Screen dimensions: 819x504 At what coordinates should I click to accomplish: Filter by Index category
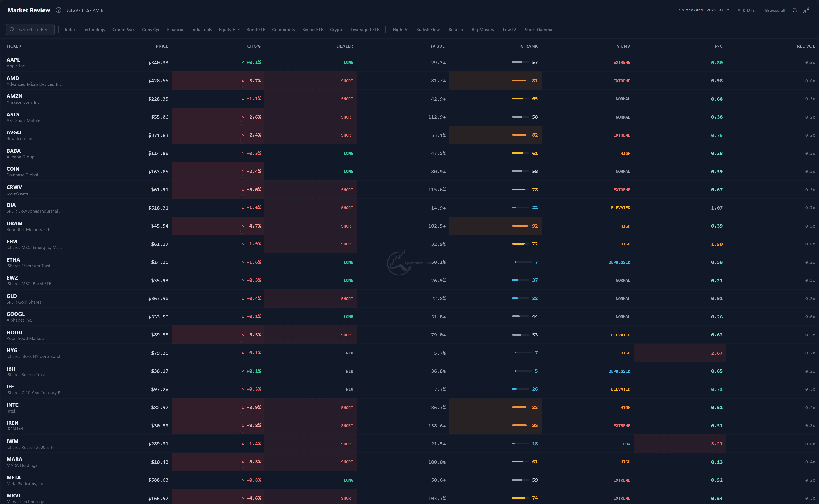(x=70, y=29)
